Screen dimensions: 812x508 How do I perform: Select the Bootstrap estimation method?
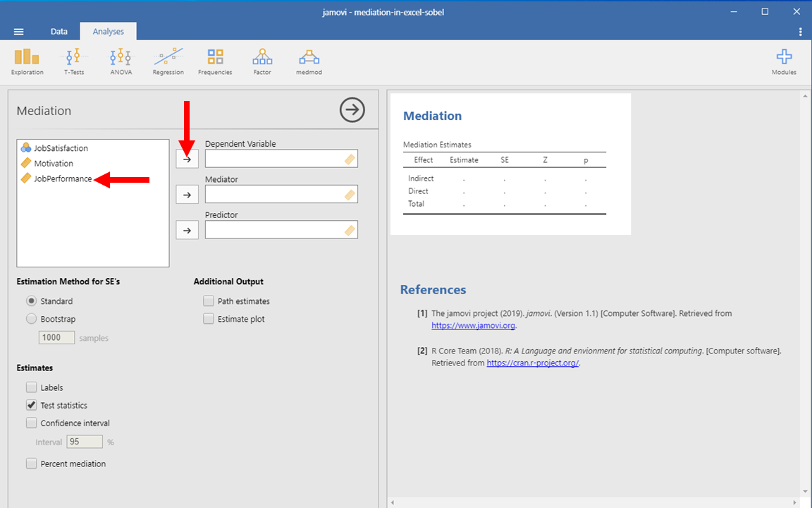click(32, 319)
